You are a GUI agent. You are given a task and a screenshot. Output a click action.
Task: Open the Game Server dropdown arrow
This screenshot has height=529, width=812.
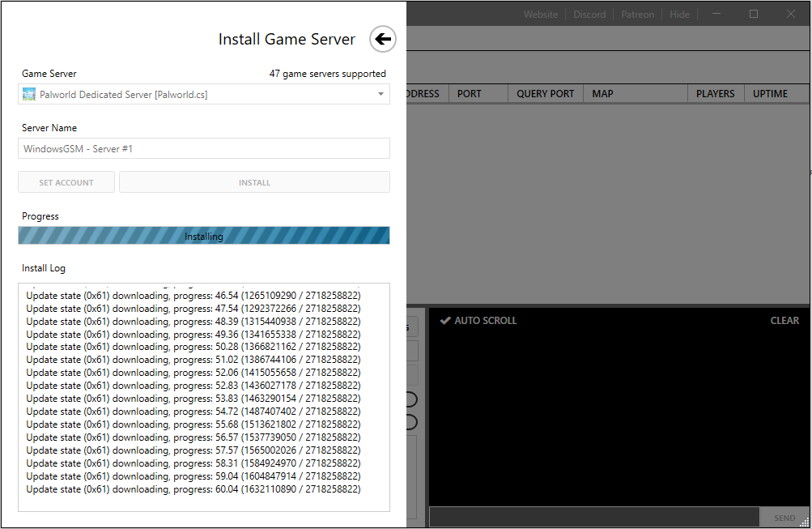click(380, 94)
